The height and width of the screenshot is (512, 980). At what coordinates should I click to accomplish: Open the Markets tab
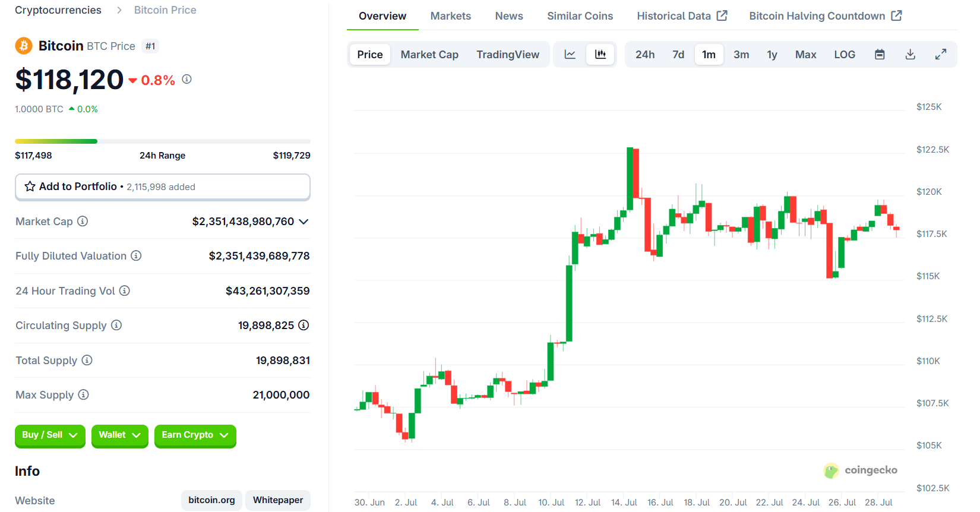pos(450,16)
